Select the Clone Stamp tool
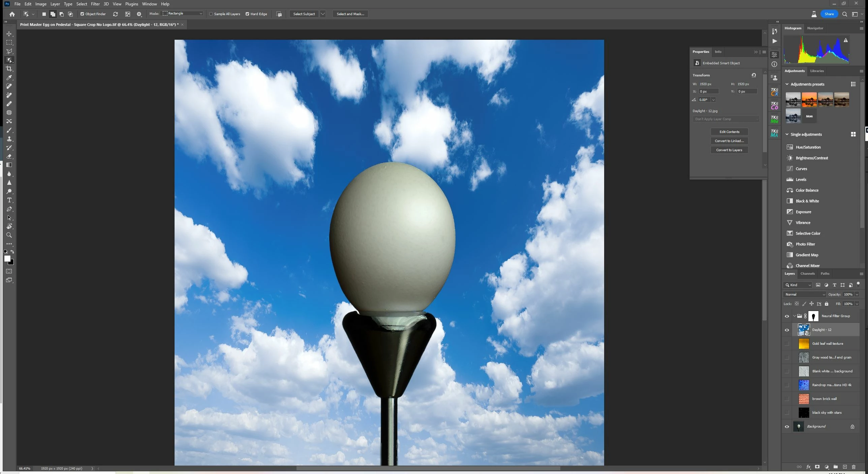868x474 pixels. click(9, 139)
